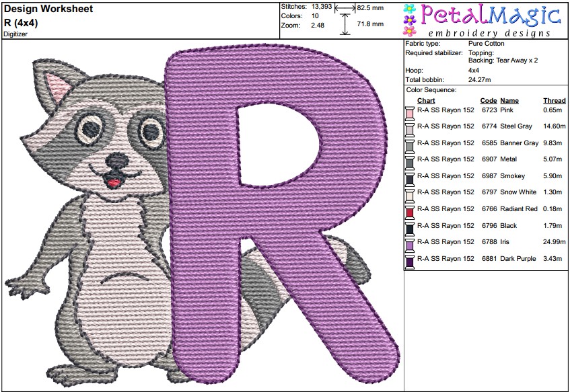Click the hoop value 4x4

474,71
